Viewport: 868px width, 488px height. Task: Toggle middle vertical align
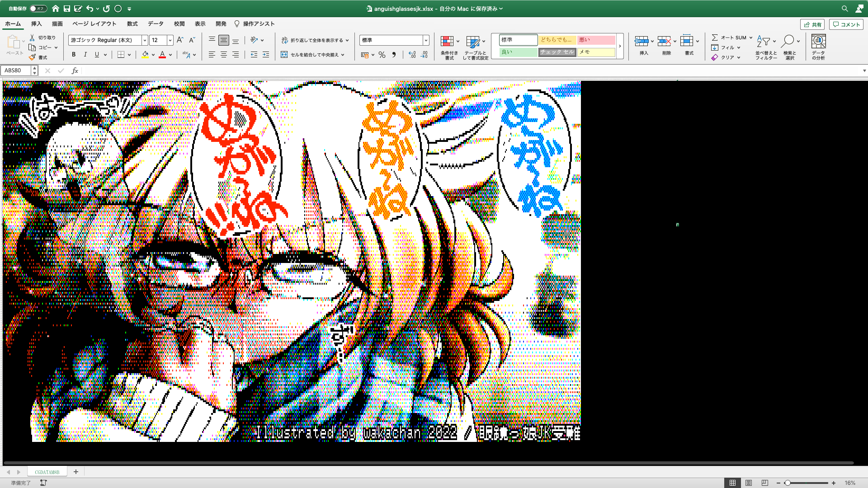point(223,40)
